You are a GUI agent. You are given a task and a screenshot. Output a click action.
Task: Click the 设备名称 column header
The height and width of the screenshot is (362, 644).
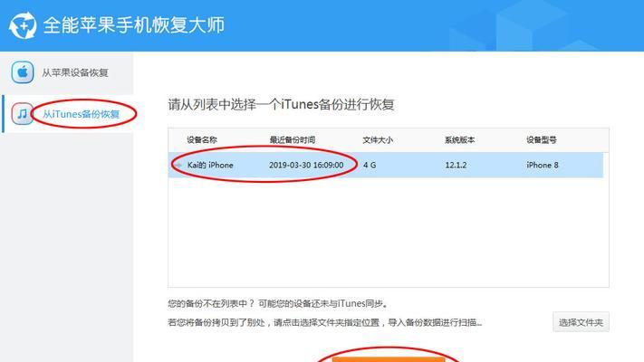(x=202, y=140)
